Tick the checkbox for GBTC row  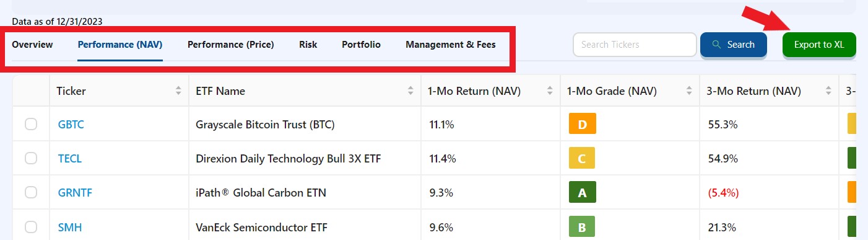click(31, 125)
